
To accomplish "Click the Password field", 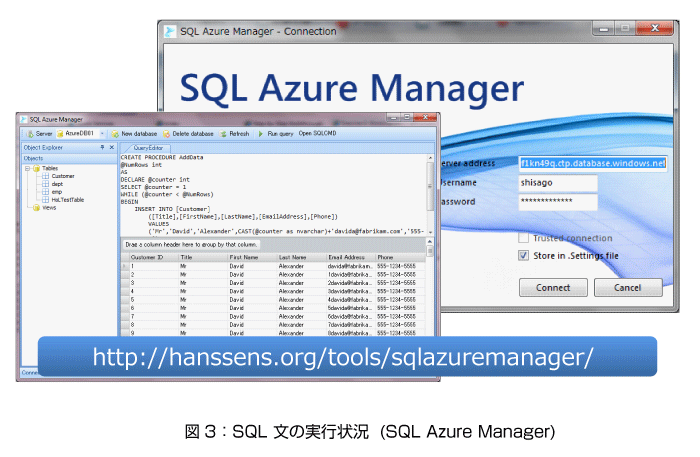I will pyautogui.click(x=558, y=202).
